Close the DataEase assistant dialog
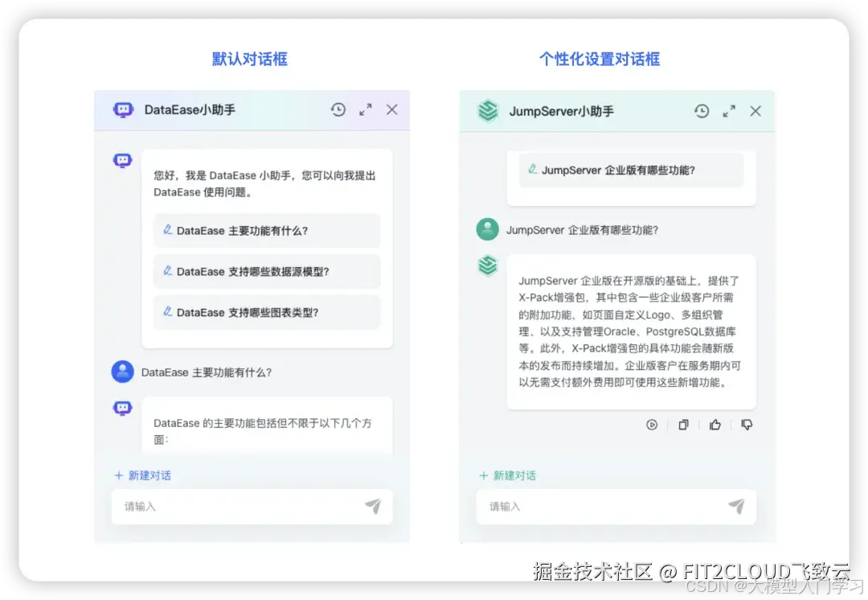 pyautogui.click(x=392, y=109)
